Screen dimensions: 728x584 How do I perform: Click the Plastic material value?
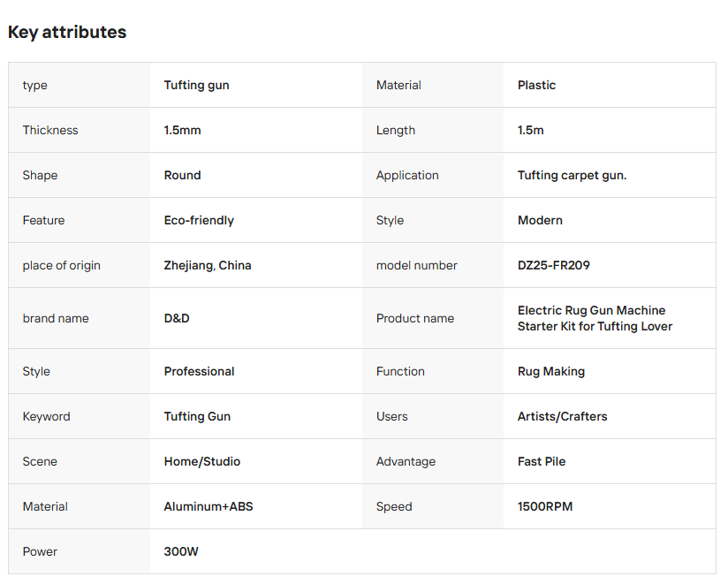coord(536,85)
